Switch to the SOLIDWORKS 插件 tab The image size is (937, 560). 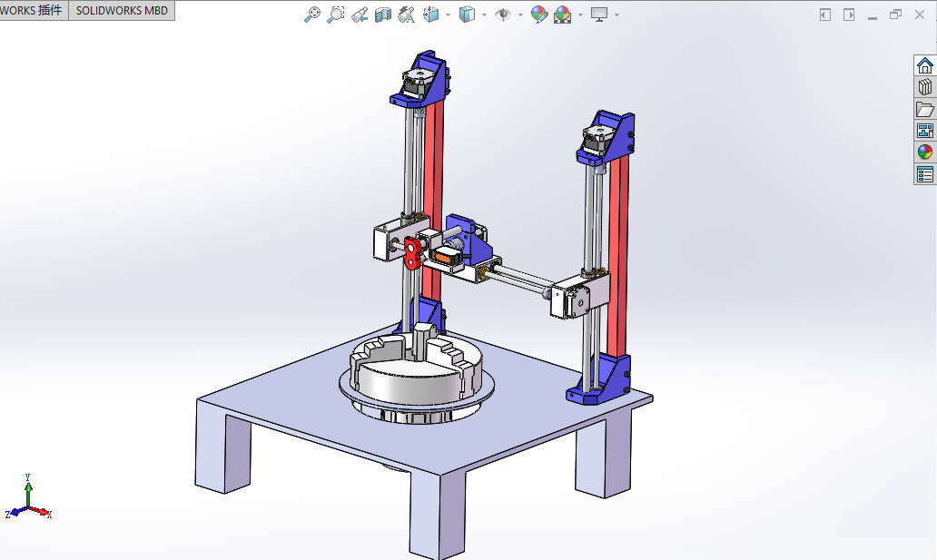point(34,10)
